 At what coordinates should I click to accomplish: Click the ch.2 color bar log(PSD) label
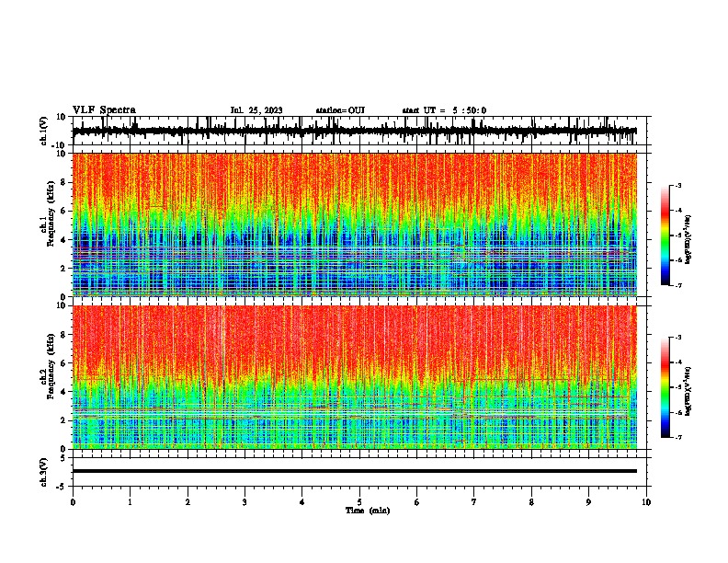[x=688, y=391]
